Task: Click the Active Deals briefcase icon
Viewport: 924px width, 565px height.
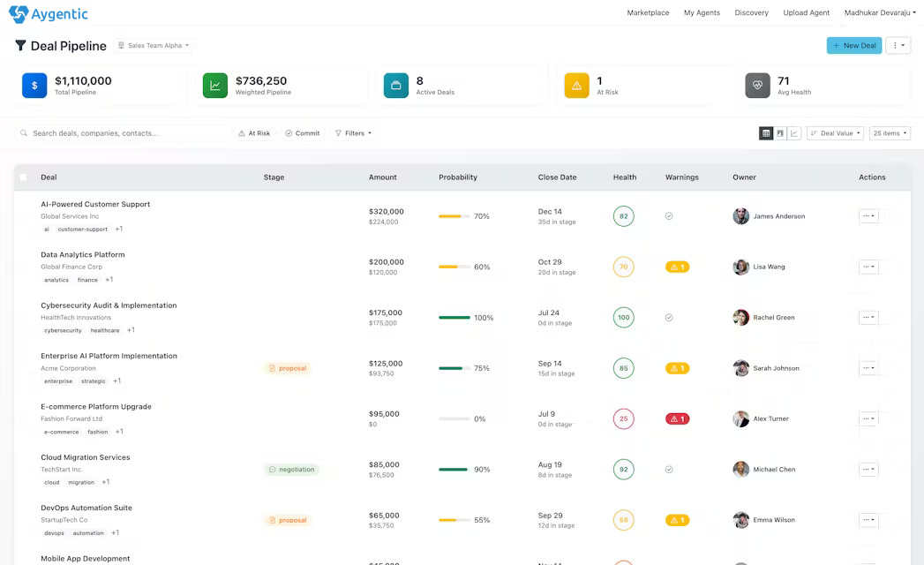Action: click(396, 86)
